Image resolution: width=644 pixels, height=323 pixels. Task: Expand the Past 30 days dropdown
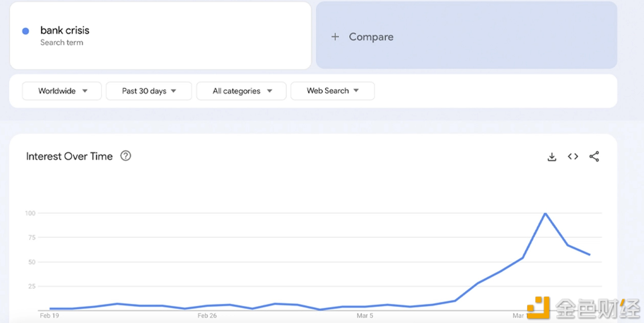[148, 91]
